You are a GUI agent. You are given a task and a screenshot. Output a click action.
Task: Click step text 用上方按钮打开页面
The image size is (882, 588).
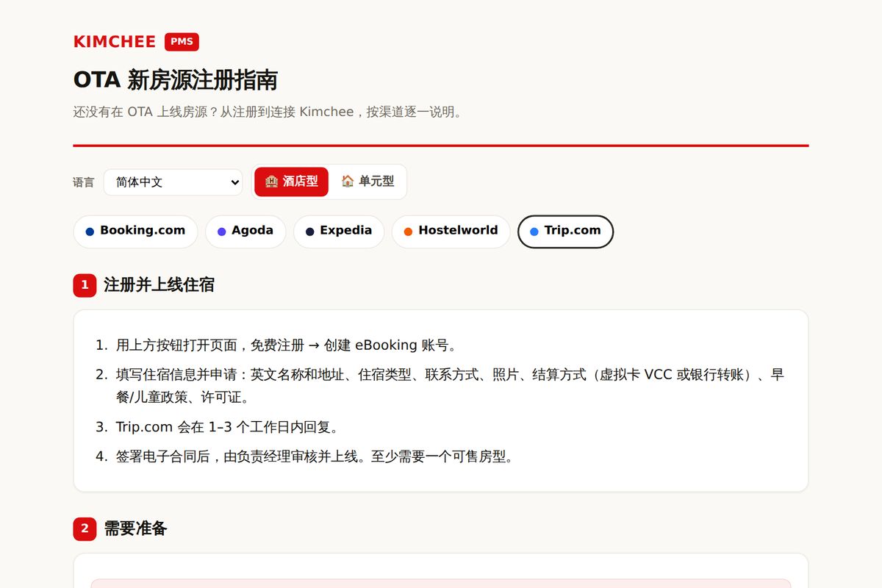[287, 345]
